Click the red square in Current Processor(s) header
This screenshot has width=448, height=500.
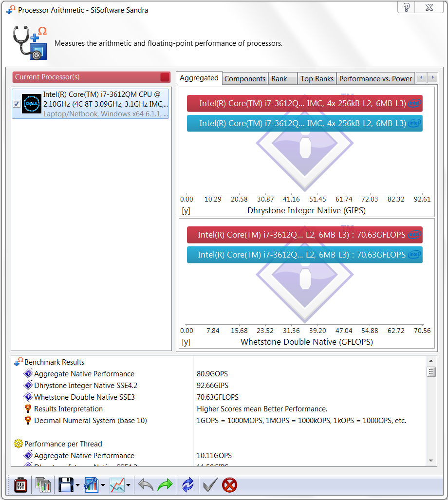tap(165, 77)
